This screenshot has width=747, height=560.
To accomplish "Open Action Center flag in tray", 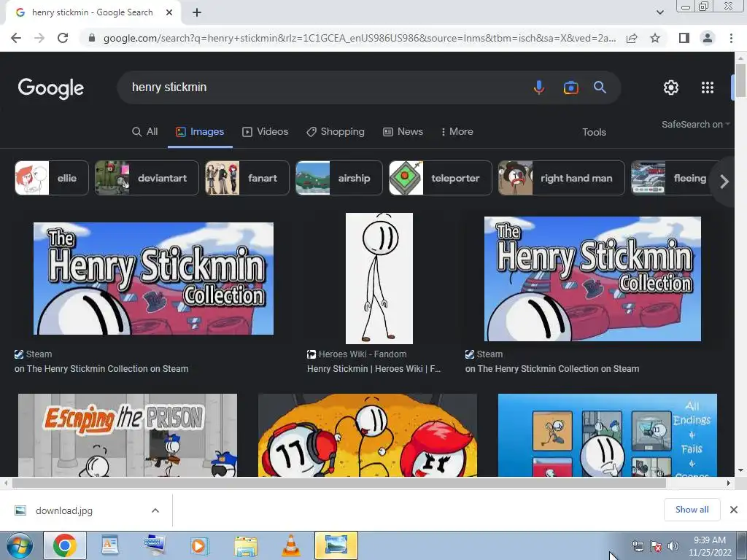I will (656, 546).
